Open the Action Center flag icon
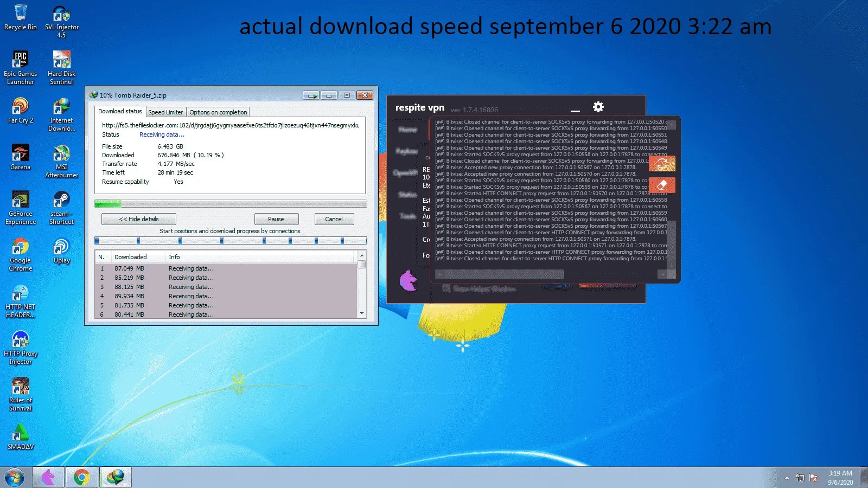The width and height of the screenshot is (868, 488). pos(813,478)
